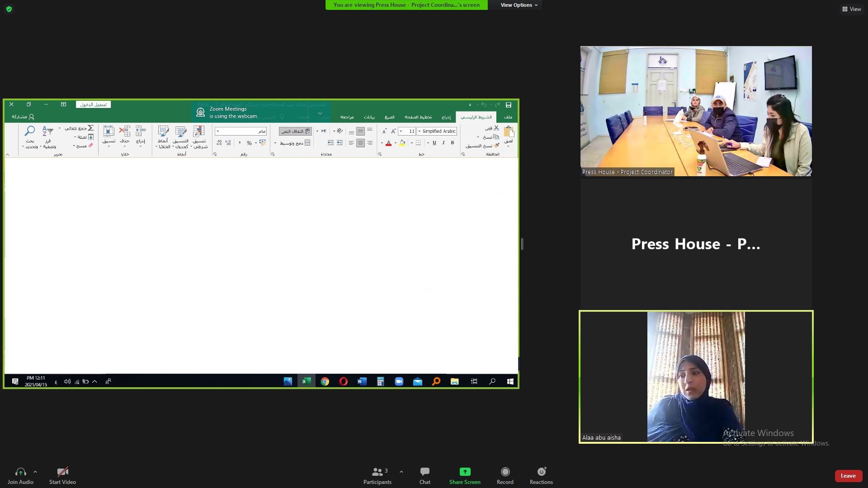Click the red font color swatch
The image size is (868, 488).
(388, 143)
